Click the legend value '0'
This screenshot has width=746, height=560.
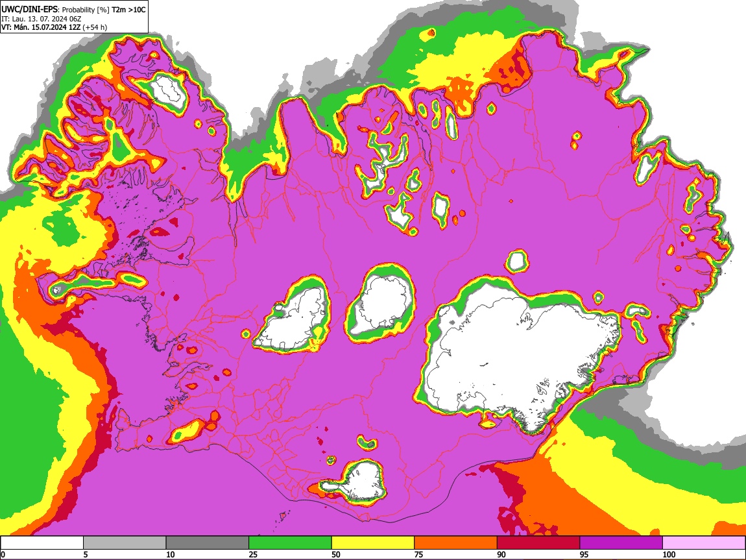click(x=3, y=554)
